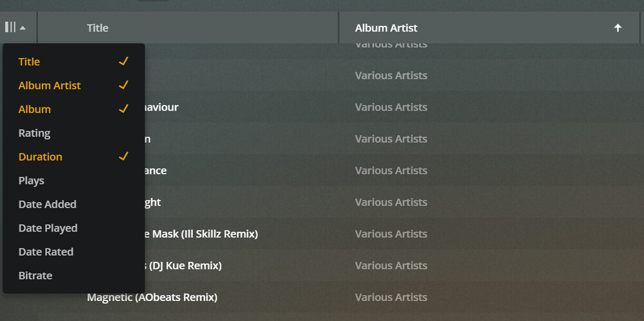
Task: Sort by the Title column header
Action: tap(98, 28)
